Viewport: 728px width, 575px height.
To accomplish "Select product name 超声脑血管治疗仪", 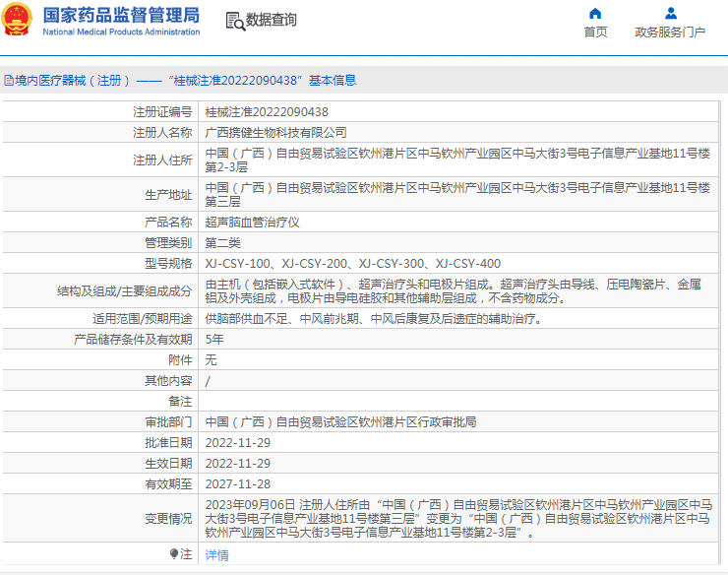I will 252,223.
